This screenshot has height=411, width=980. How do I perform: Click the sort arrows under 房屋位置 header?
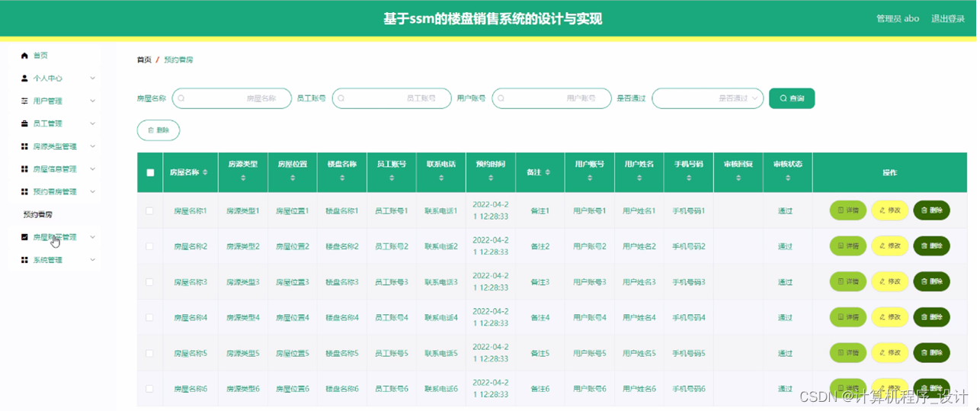tap(293, 178)
